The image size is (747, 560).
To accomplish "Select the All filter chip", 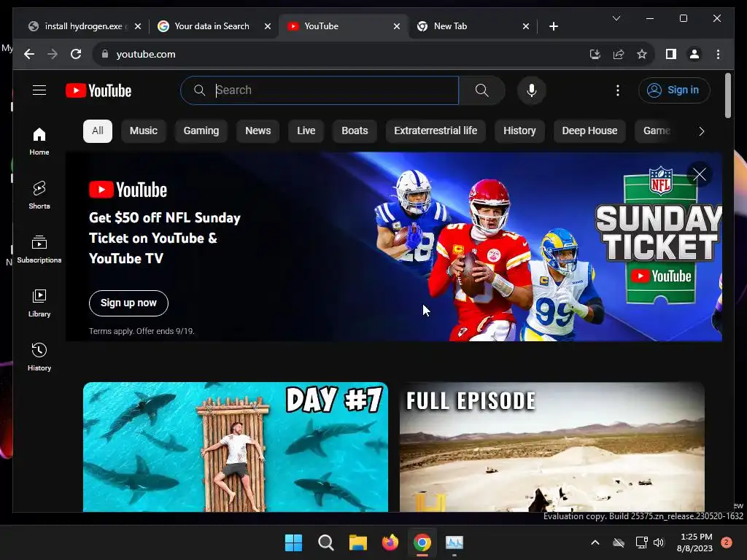I will 98,131.
